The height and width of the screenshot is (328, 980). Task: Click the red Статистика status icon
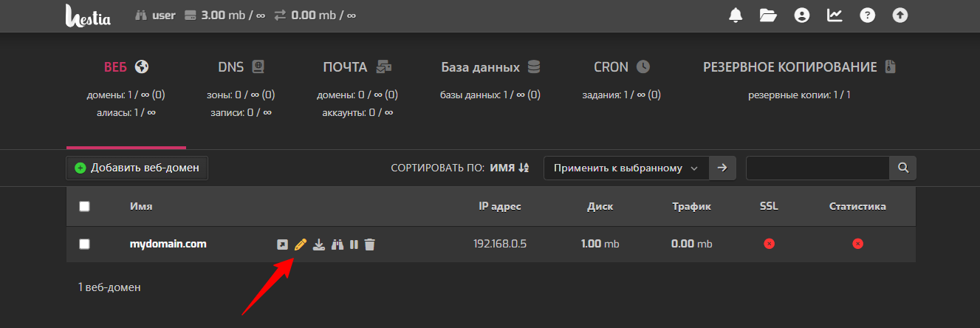click(857, 244)
